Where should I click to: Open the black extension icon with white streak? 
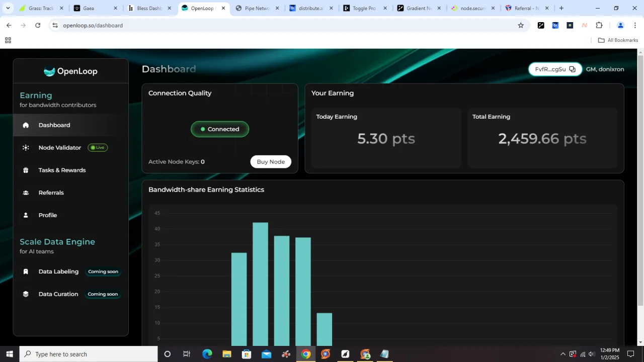pyautogui.click(x=541, y=26)
